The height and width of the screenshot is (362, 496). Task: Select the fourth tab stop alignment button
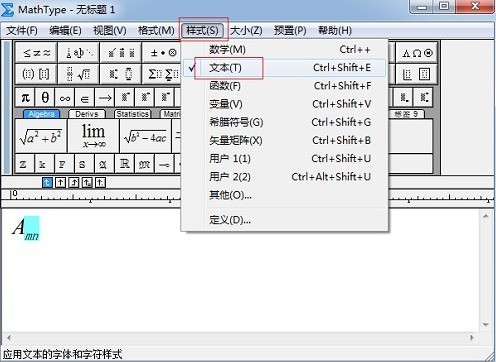[x=87, y=182]
